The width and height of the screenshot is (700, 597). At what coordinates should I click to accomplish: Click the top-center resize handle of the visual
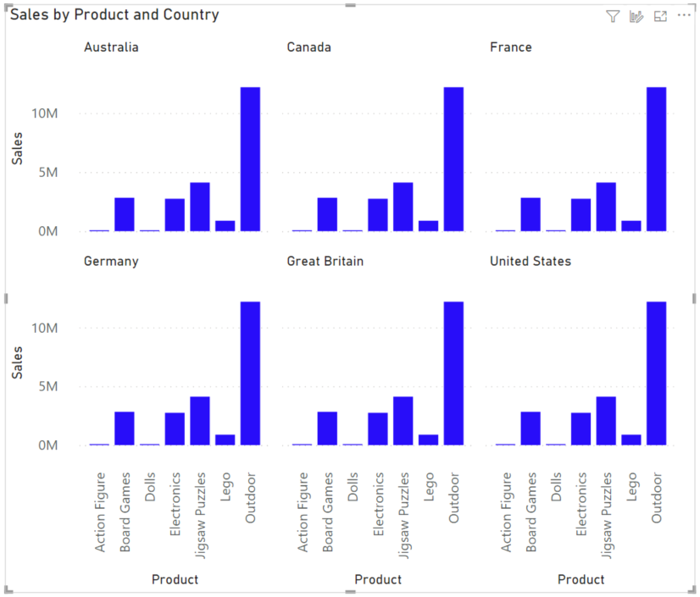coord(350,3)
